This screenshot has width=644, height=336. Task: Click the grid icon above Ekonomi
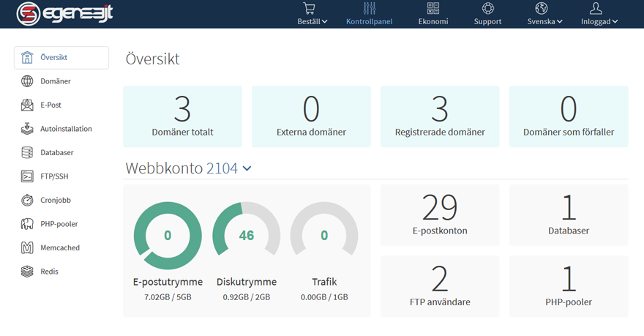(x=433, y=8)
